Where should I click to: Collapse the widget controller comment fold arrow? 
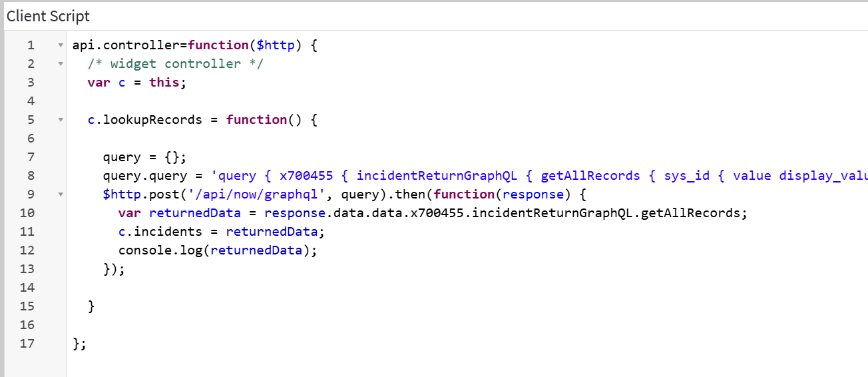pos(60,64)
